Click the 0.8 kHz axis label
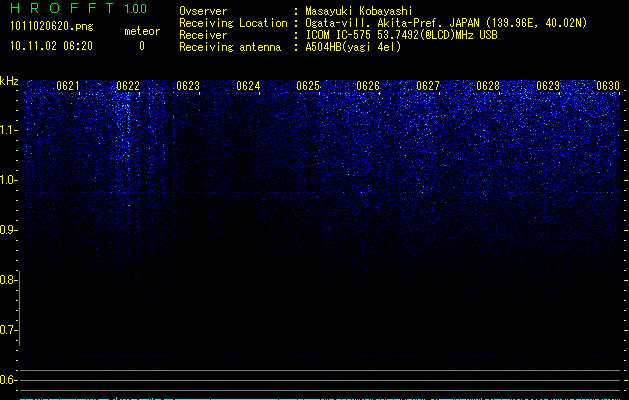The height and width of the screenshot is (400, 629). tap(8, 280)
